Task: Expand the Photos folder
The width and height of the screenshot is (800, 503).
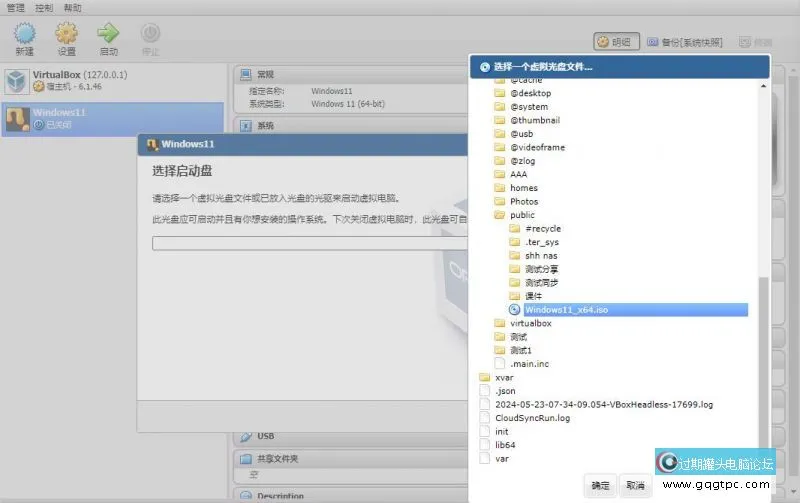Action: tap(500, 201)
